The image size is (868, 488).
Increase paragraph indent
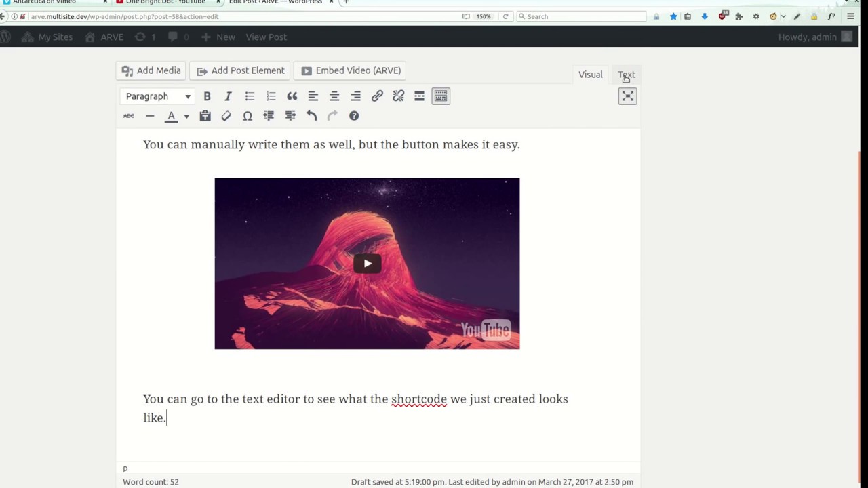[x=290, y=116]
